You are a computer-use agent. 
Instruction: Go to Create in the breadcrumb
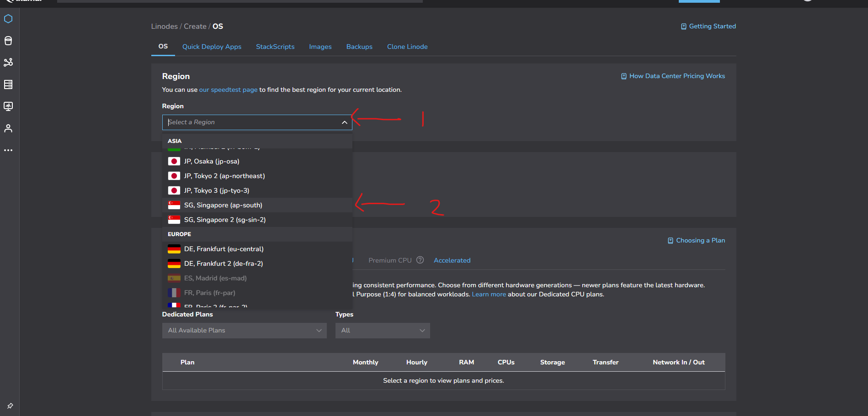click(195, 26)
